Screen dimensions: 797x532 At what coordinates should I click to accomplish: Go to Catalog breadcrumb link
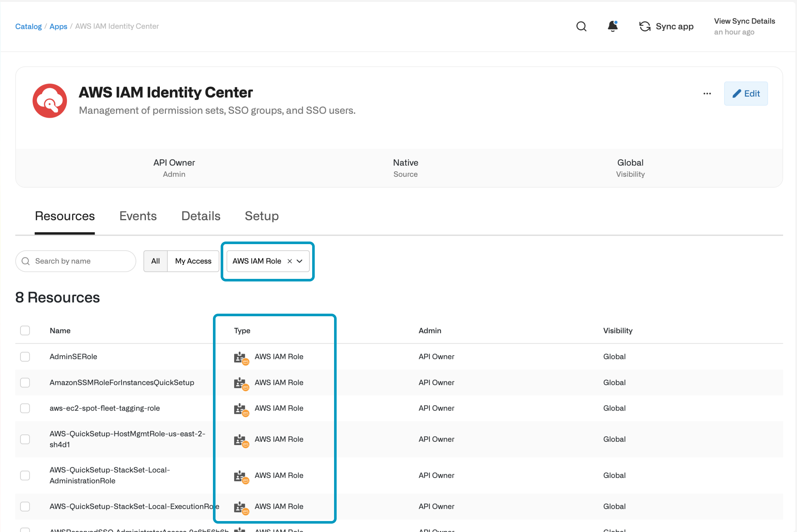coord(28,26)
